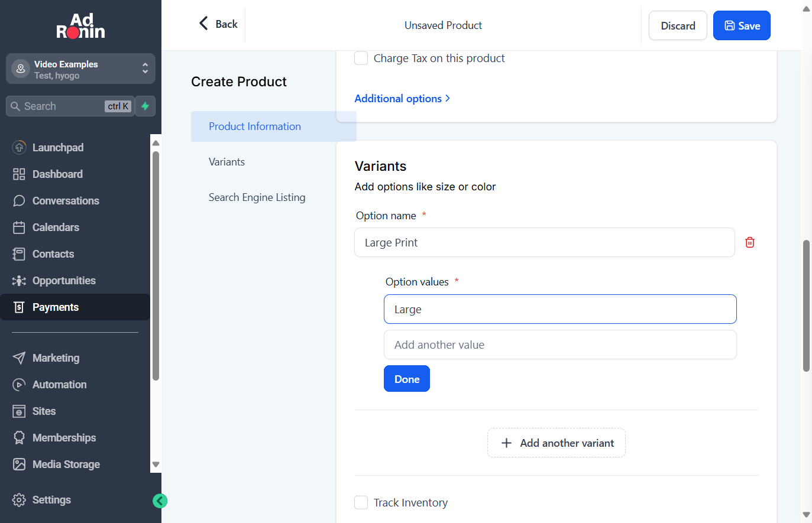Enable the Track Inventory checkbox

(361, 502)
